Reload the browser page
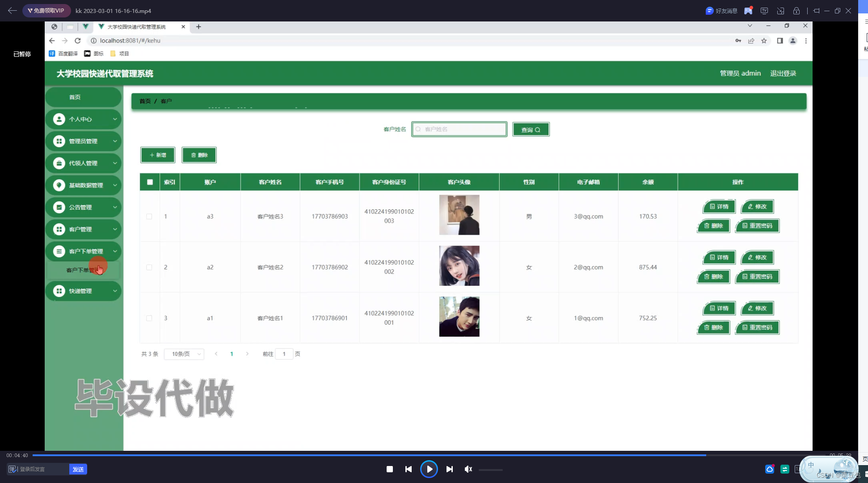This screenshot has width=868, height=483. pos(78,41)
